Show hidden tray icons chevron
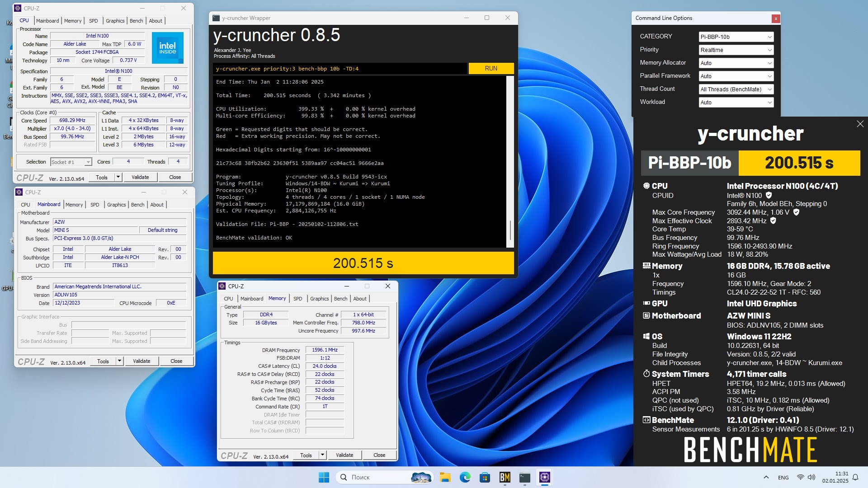This screenshot has height=488, width=868. tap(766, 477)
